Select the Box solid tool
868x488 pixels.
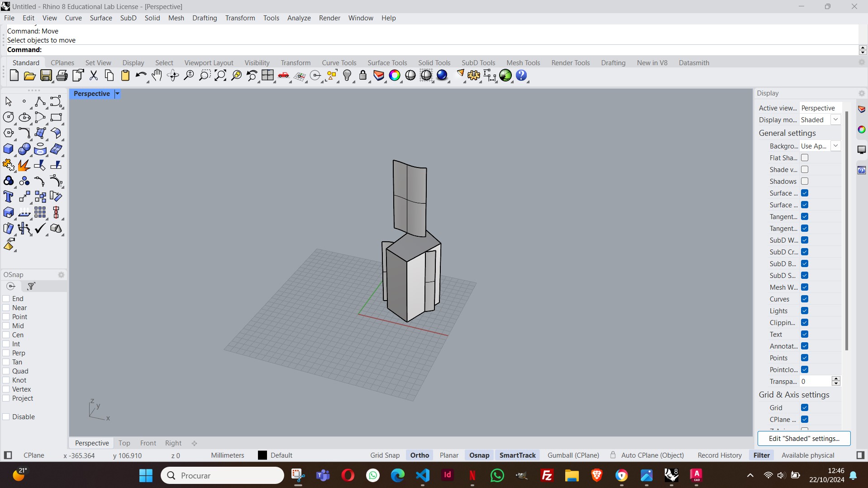click(x=9, y=149)
